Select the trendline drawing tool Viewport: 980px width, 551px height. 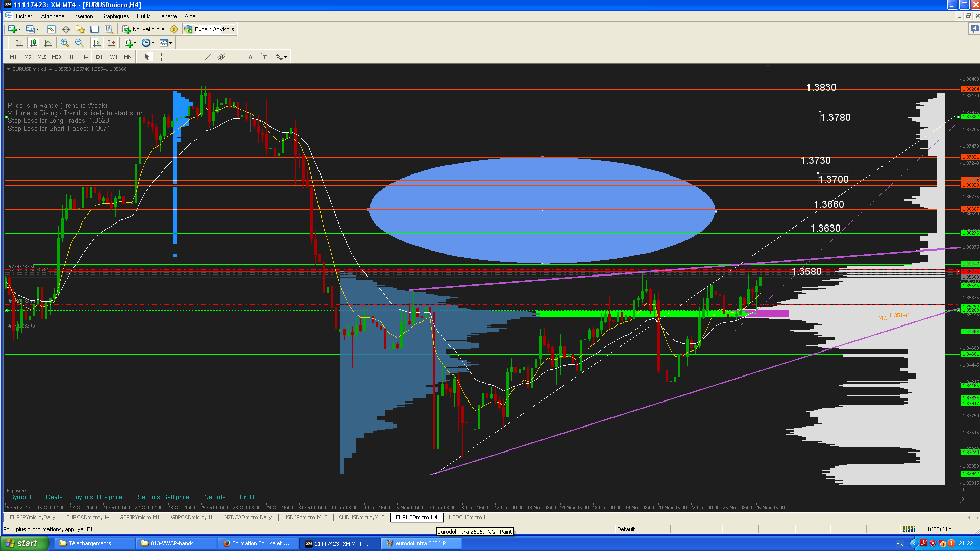(x=207, y=57)
